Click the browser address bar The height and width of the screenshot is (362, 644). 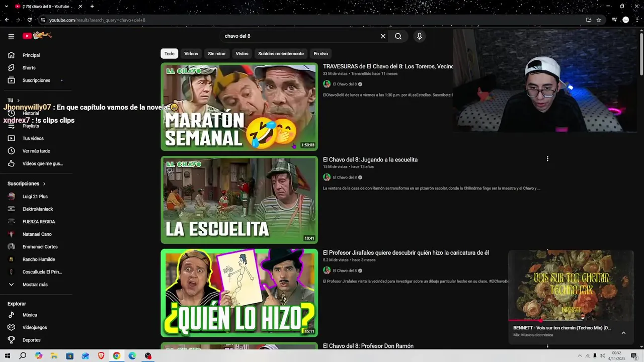pos(312,20)
